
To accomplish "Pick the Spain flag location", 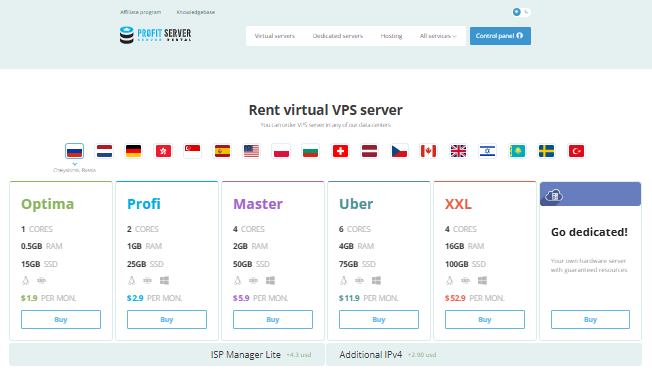I will coord(222,151).
